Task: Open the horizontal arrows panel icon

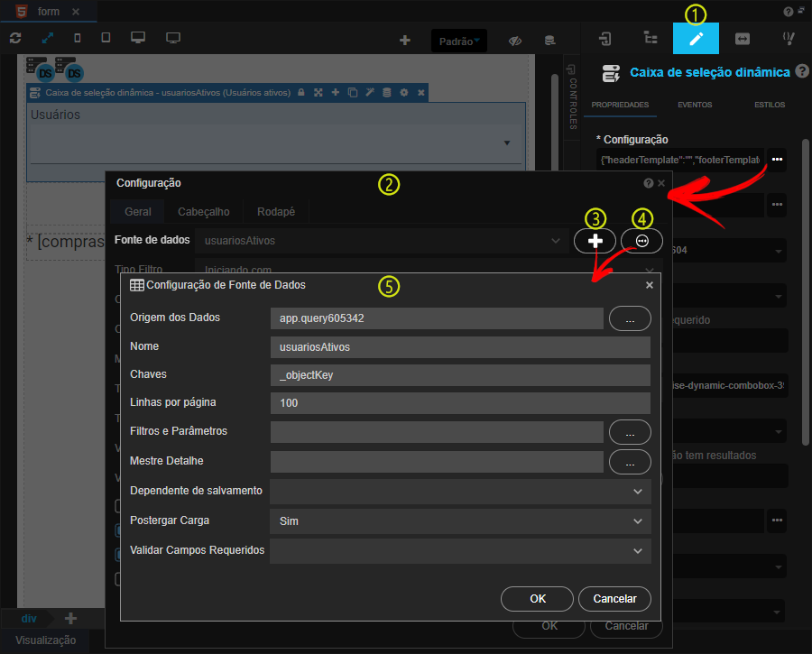Action: coord(743,39)
